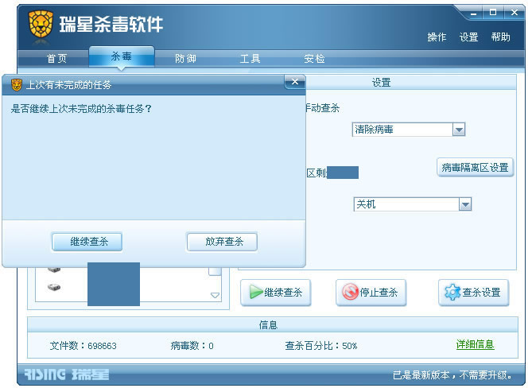Open the 详细信息 link
The height and width of the screenshot is (392, 532).
[x=475, y=344]
